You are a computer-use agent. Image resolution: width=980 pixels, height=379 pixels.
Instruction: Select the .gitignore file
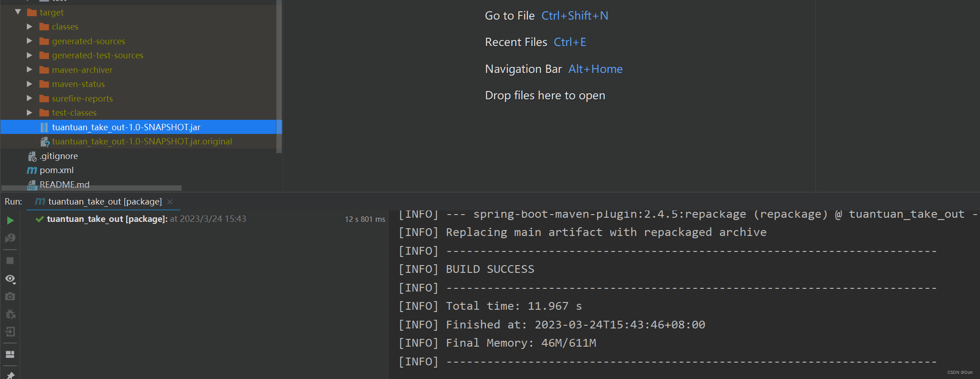click(x=59, y=156)
